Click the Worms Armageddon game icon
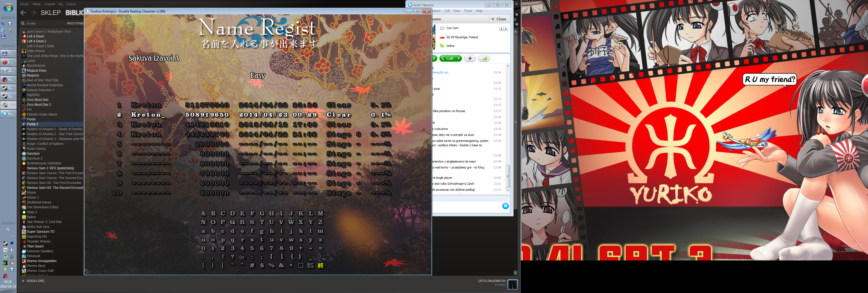The image size is (868, 293). tap(24, 261)
